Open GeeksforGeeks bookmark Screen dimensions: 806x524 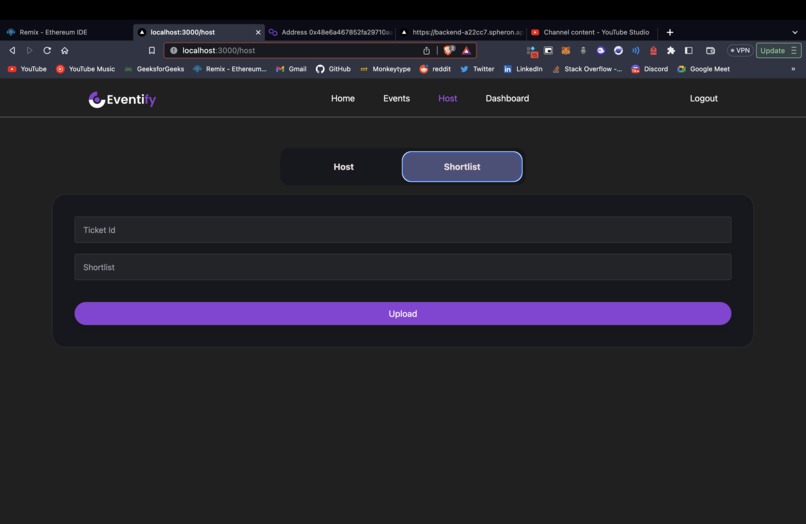pyautogui.click(x=154, y=69)
